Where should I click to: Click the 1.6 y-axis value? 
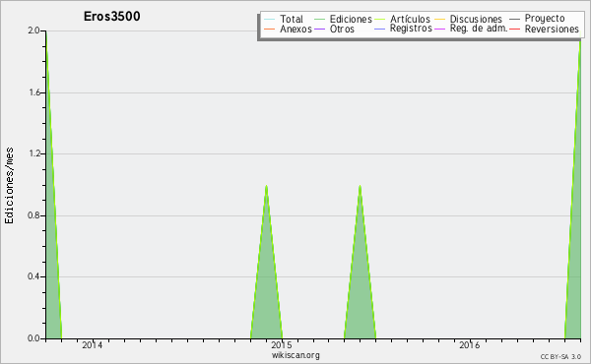point(34,92)
